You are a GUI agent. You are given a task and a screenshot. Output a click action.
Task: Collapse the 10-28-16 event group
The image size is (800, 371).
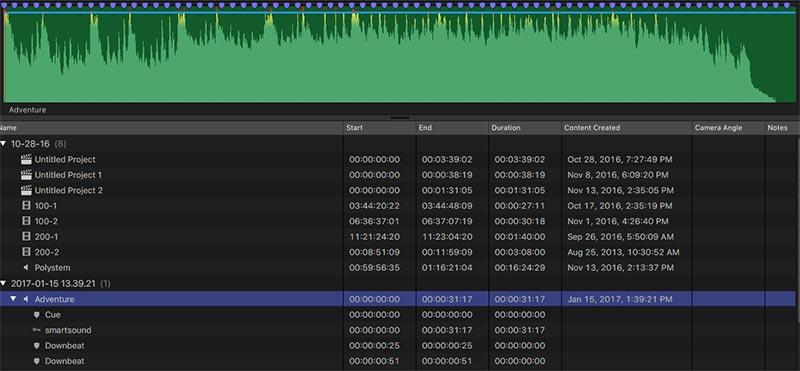4,144
